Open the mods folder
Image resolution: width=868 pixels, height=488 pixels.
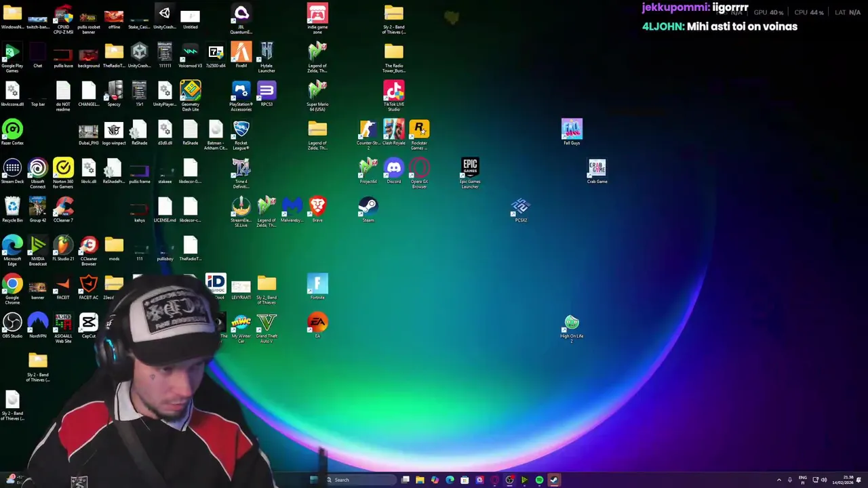[114, 248]
